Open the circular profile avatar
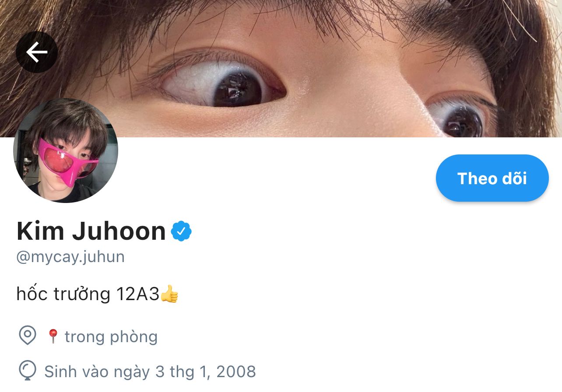The height and width of the screenshot is (392, 562). (x=66, y=150)
